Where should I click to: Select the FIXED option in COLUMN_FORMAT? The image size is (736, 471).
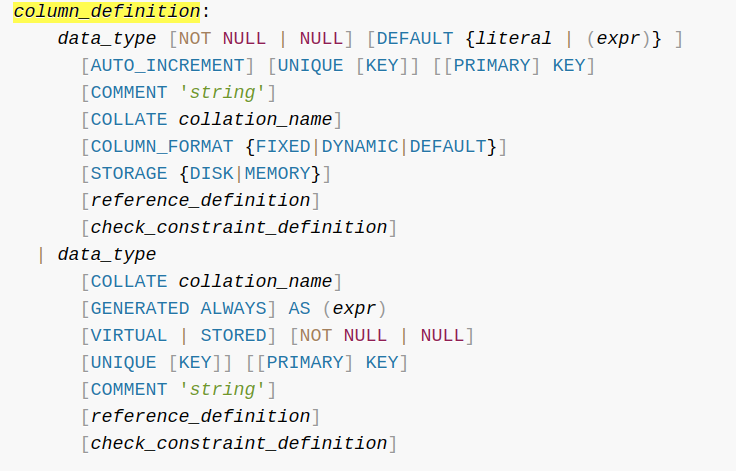click(x=283, y=147)
